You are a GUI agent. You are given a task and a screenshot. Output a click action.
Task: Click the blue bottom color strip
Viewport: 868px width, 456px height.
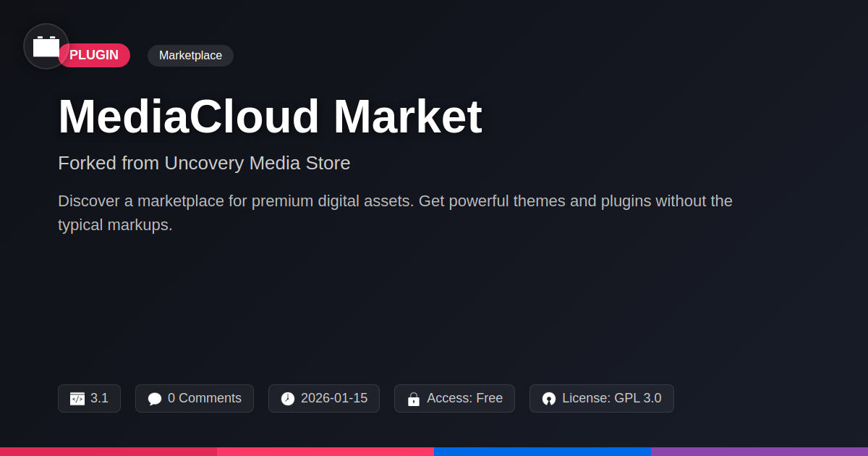[542, 451]
